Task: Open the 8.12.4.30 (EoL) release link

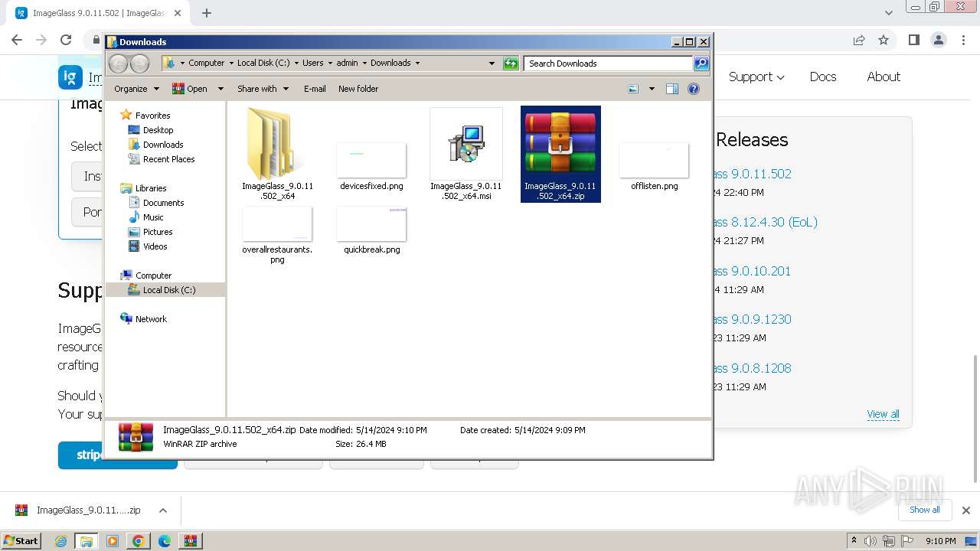Action: point(765,222)
